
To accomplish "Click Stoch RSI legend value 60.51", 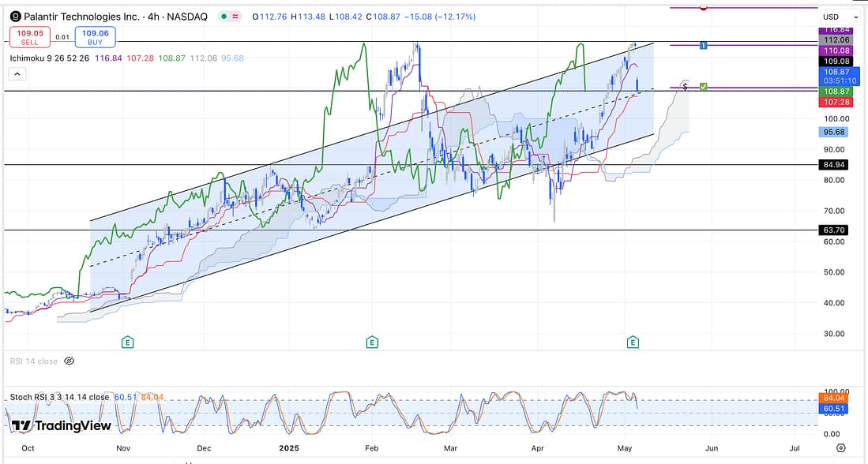I will pyautogui.click(x=125, y=397).
